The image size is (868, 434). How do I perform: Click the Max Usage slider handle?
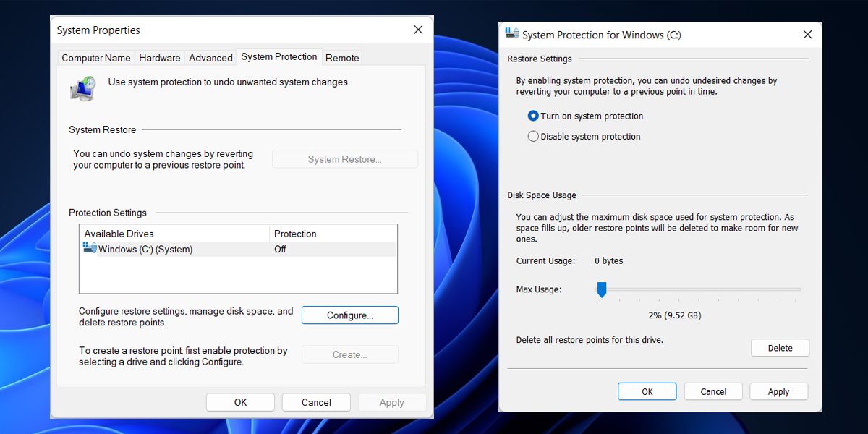coord(601,289)
